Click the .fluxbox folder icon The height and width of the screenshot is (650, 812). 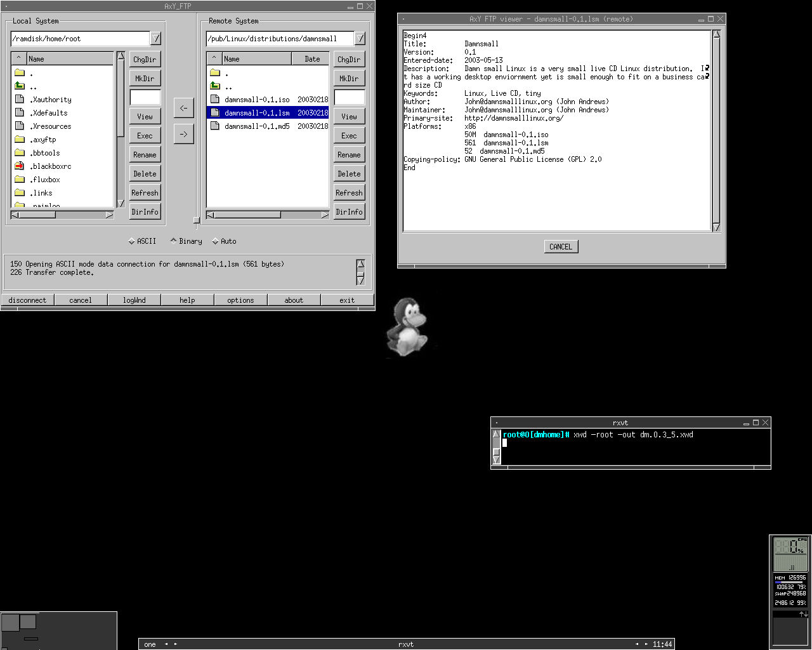coord(20,179)
